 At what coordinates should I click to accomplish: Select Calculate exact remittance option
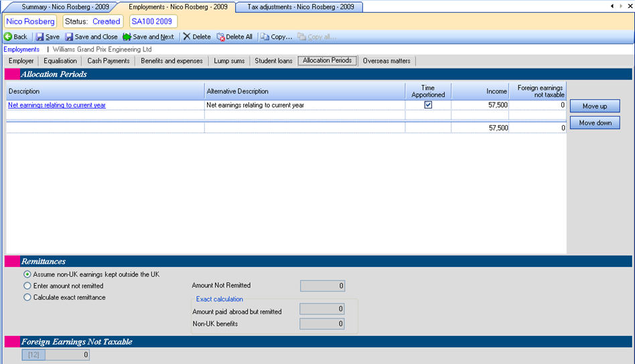coord(27,297)
